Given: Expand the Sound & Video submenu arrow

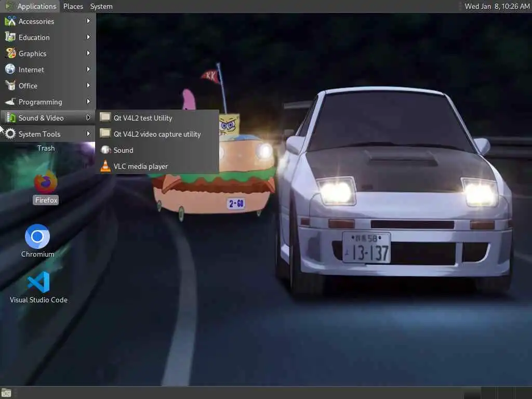Looking at the screenshot, I should point(88,118).
